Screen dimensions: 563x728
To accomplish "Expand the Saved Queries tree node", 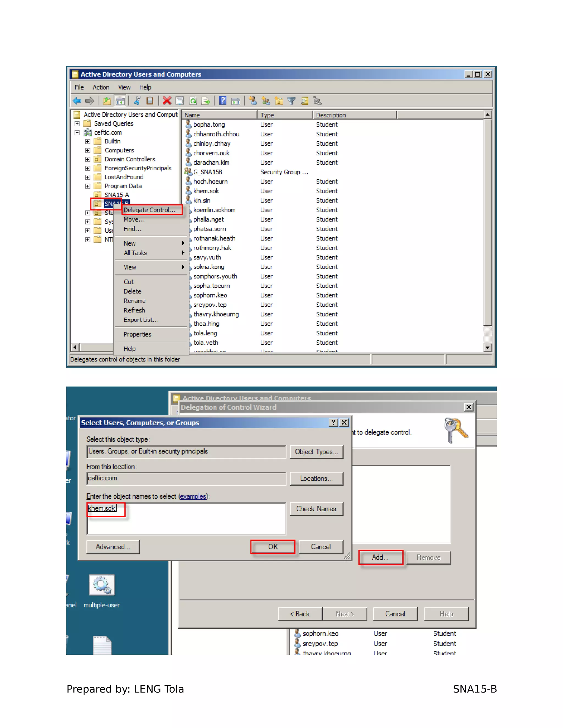I will (x=77, y=124).
